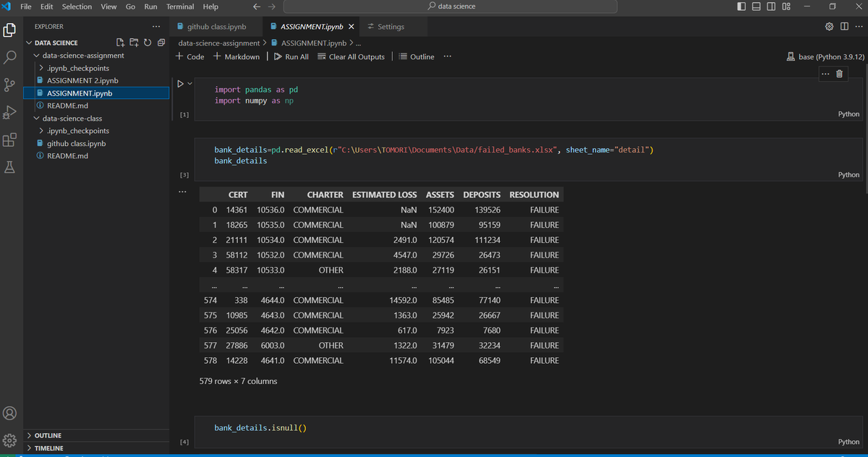Switch to the Settings tab
Viewport: 868px width, 457px height.
391,27
